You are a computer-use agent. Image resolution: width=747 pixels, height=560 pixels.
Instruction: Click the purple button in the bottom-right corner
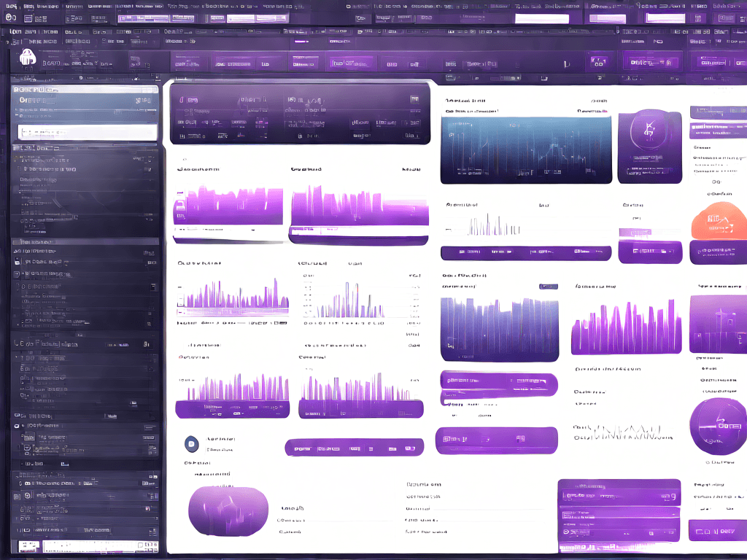tap(718, 531)
